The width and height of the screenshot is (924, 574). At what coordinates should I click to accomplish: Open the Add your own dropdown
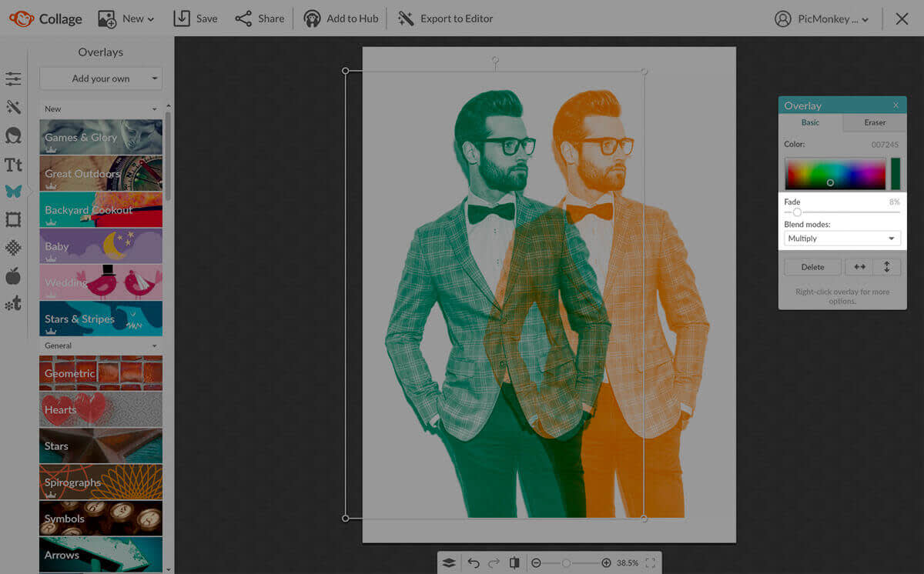coord(101,78)
